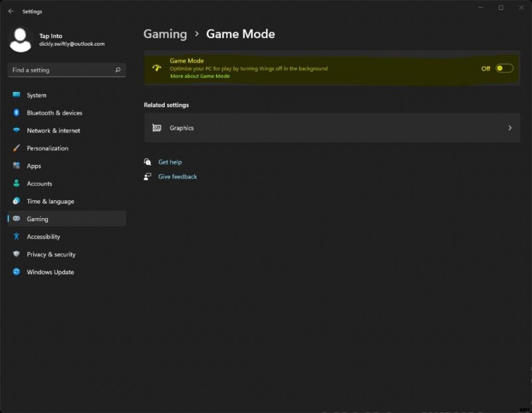Image resolution: width=532 pixels, height=413 pixels.
Task: Open More about Game Mode link
Action: [200, 76]
